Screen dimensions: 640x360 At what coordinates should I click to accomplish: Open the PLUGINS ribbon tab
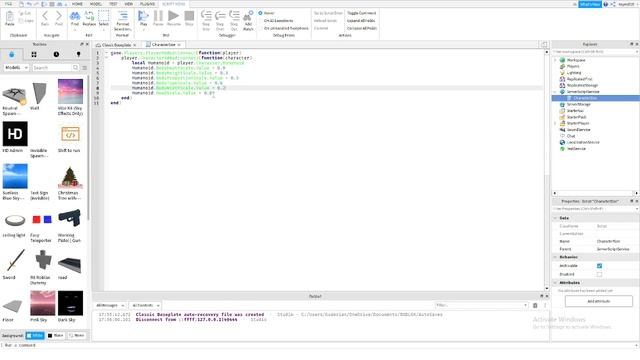click(x=147, y=4)
